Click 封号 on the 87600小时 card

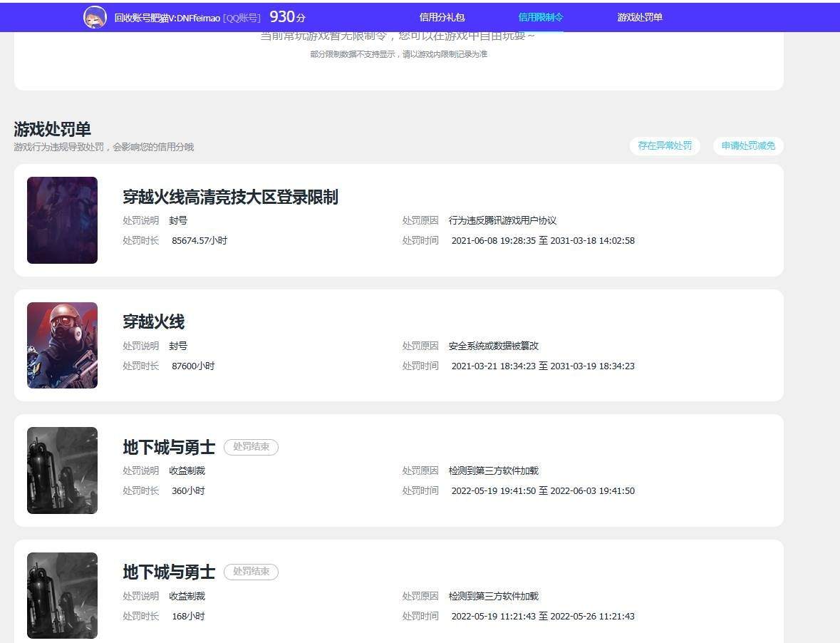(x=178, y=346)
